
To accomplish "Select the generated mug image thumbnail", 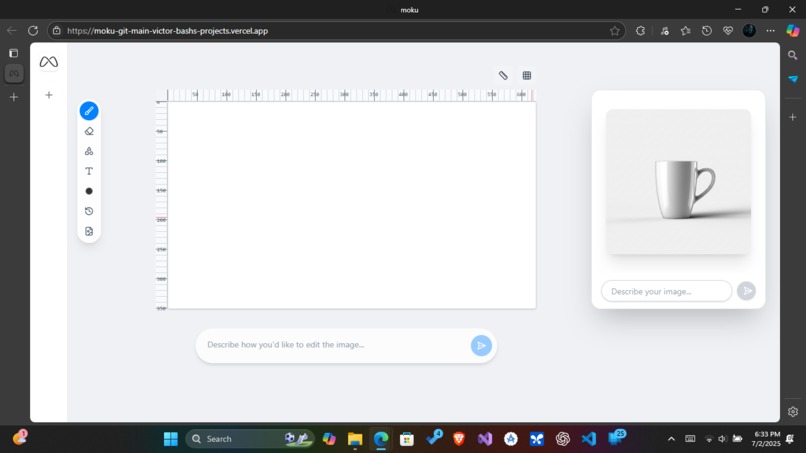I will coord(678,182).
